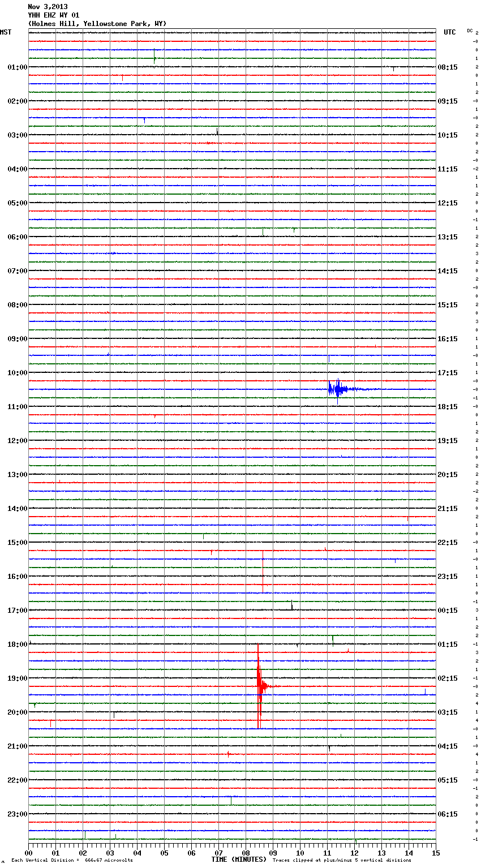Select the 16:00 MST time label
481x868 pixels.
click(x=18, y=577)
